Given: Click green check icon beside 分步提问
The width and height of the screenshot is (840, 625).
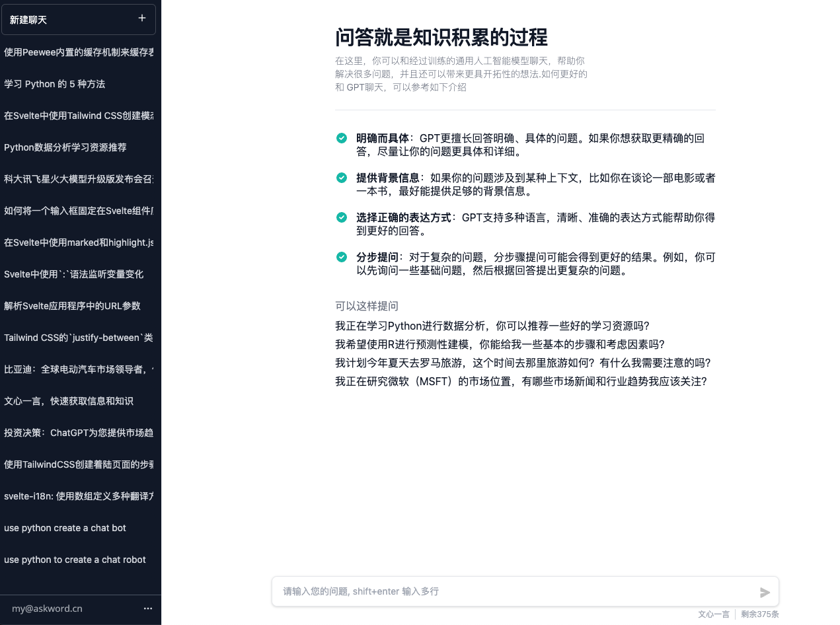Looking at the screenshot, I should tap(342, 257).
